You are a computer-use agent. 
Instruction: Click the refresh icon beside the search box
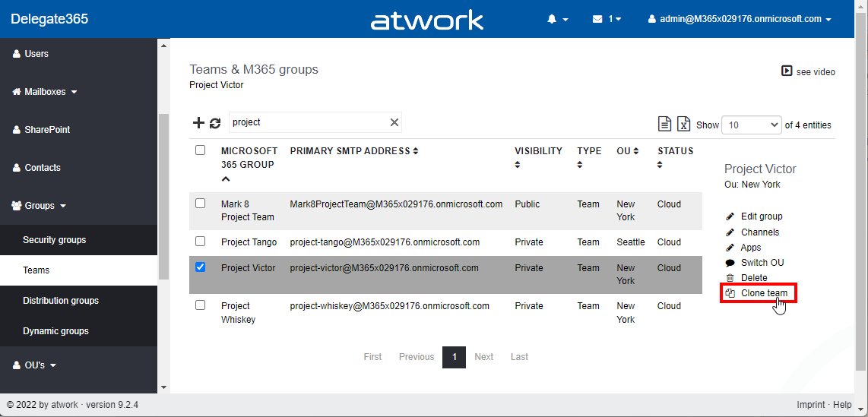215,123
